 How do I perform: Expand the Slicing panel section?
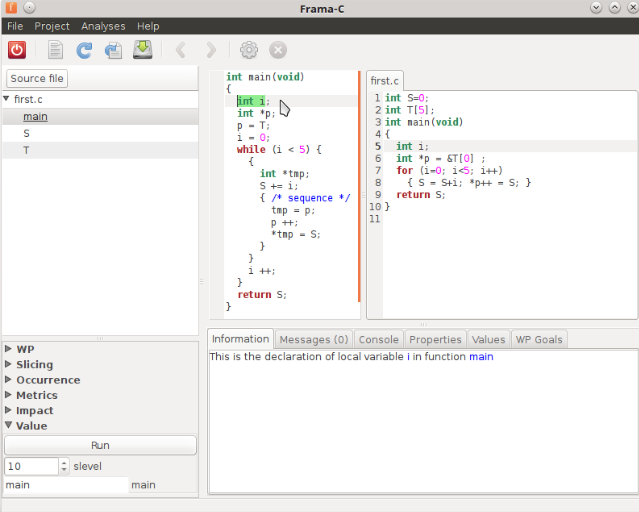click(x=9, y=365)
